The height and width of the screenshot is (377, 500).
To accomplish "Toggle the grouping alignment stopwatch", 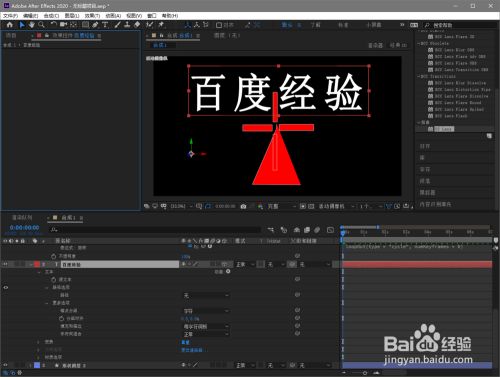I will [61, 318].
